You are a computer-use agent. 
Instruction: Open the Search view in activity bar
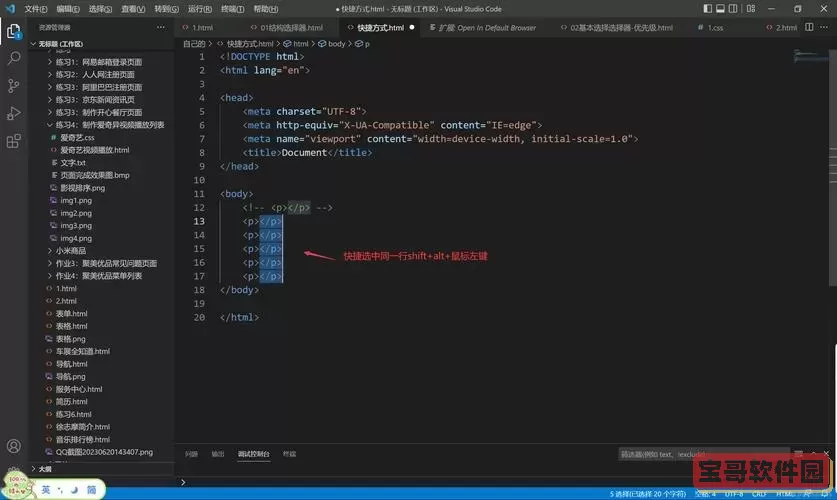tap(14, 58)
